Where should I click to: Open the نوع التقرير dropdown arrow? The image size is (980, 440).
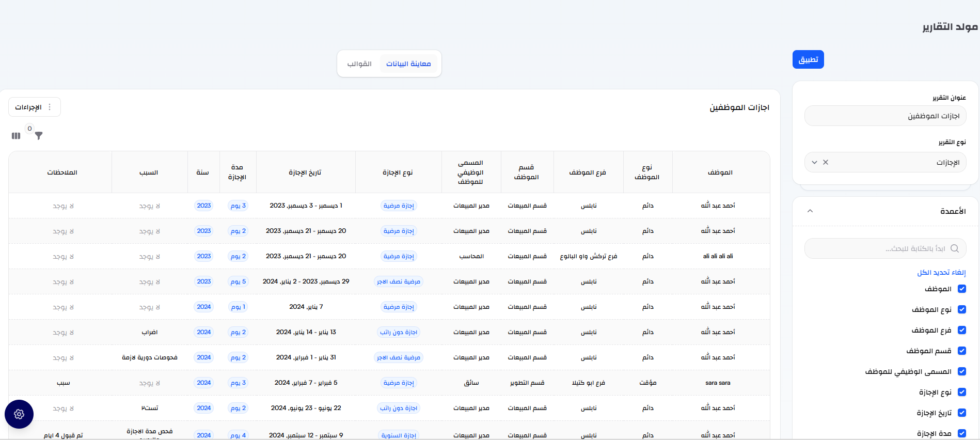(x=814, y=162)
